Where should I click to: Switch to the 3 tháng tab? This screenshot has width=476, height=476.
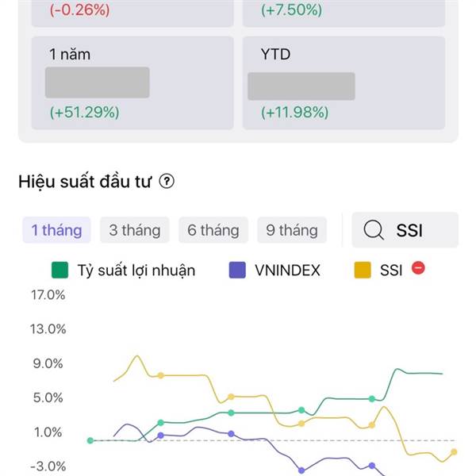click(x=134, y=230)
